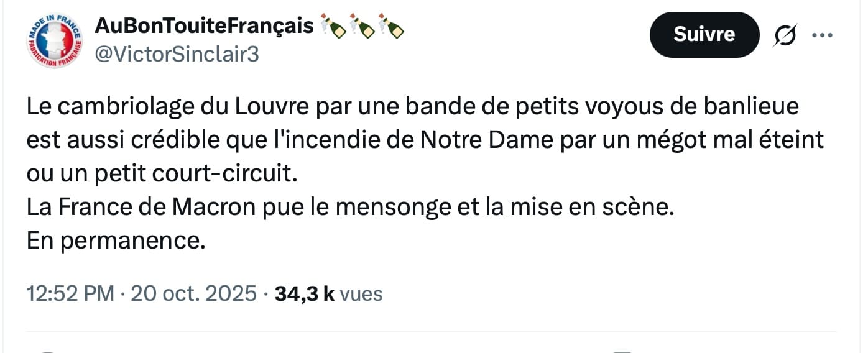Click the 12:52 PM timestamp
This screenshot has height=353, width=868.
point(70,293)
